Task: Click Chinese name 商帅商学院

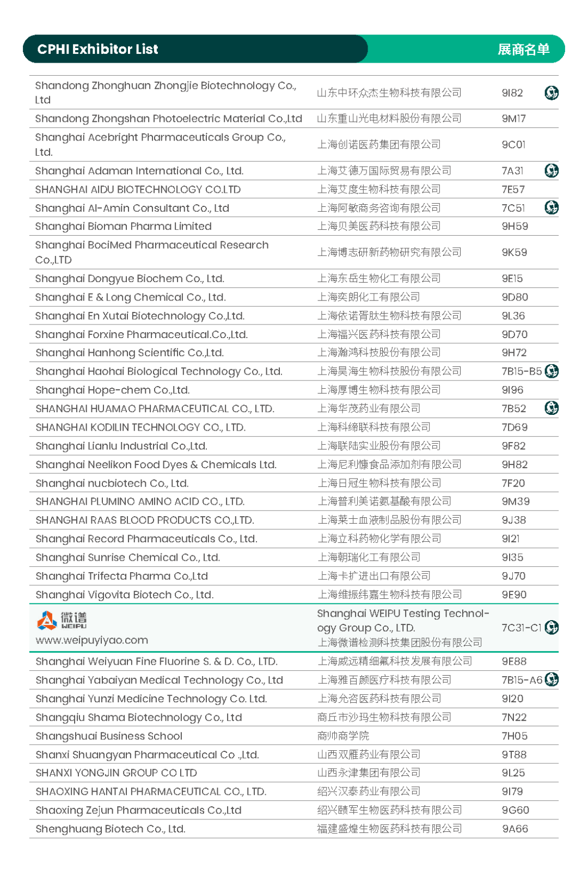Action: 343,736
